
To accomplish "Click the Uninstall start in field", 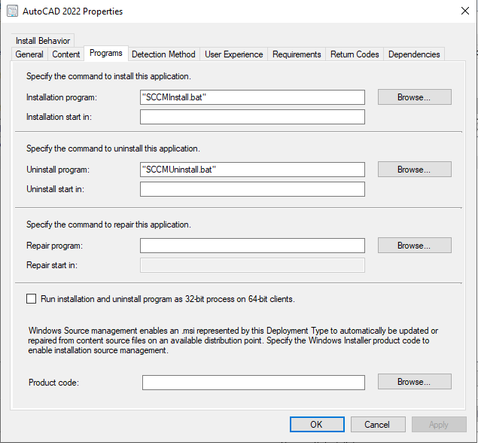I will tap(252, 189).
